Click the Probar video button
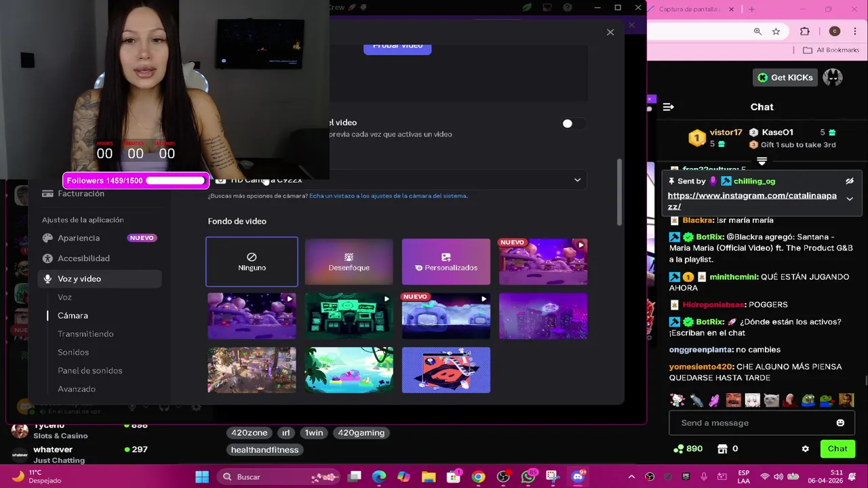This screenshot has height=488, width=868. point(397,46)
